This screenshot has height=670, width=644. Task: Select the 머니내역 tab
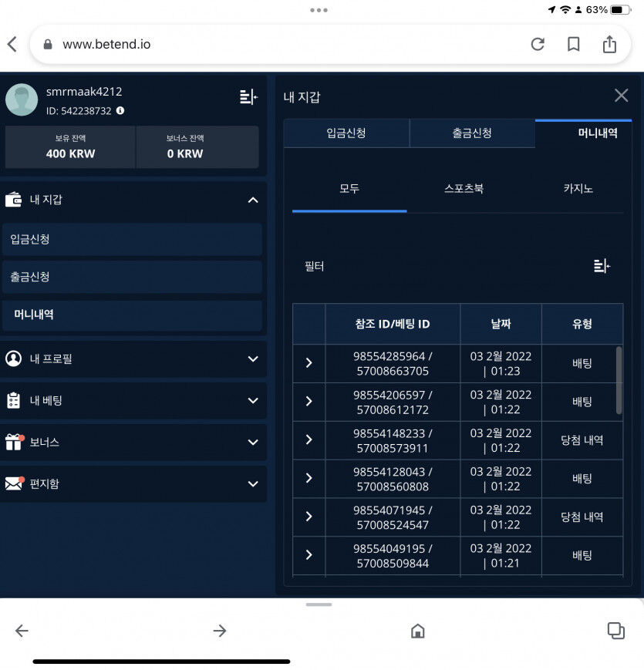pyautogui.click(x=584, y=133)
